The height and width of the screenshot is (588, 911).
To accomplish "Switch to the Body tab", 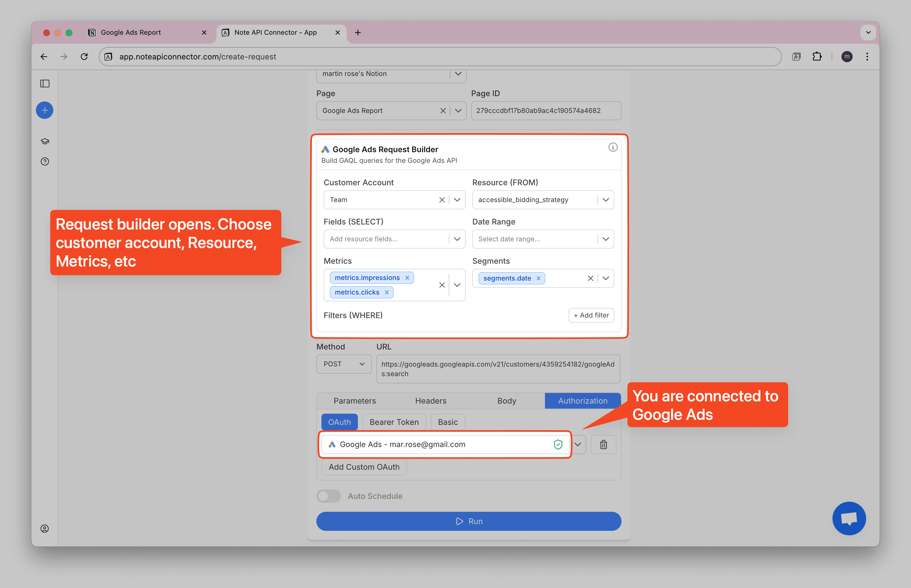I will (507, 401).
